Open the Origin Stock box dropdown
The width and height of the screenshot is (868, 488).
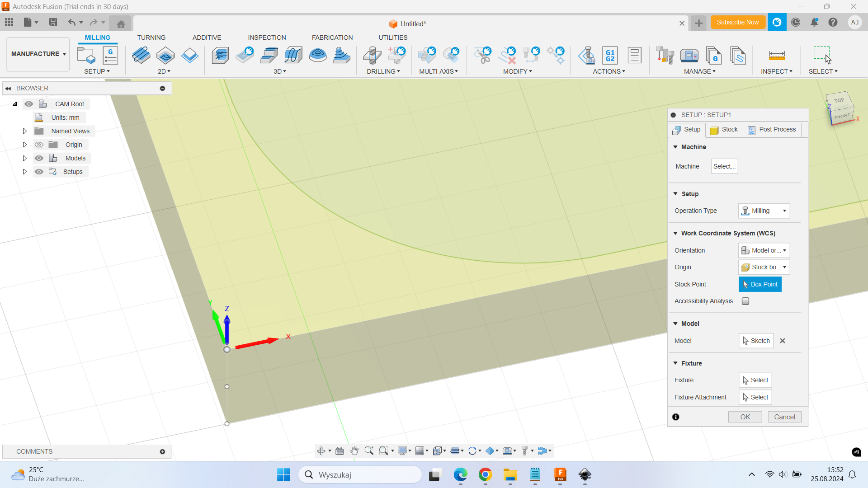[x=764, y=267]
